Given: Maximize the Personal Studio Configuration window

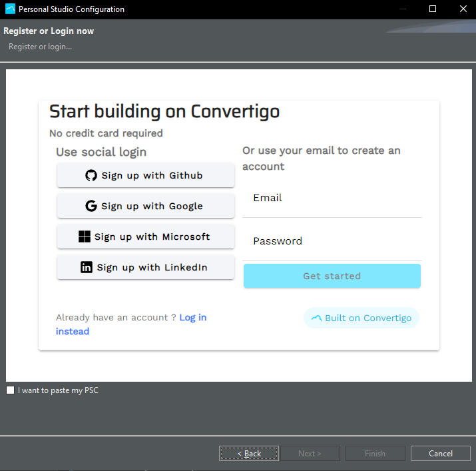Looking at the screenshot, I should point(433,9).
